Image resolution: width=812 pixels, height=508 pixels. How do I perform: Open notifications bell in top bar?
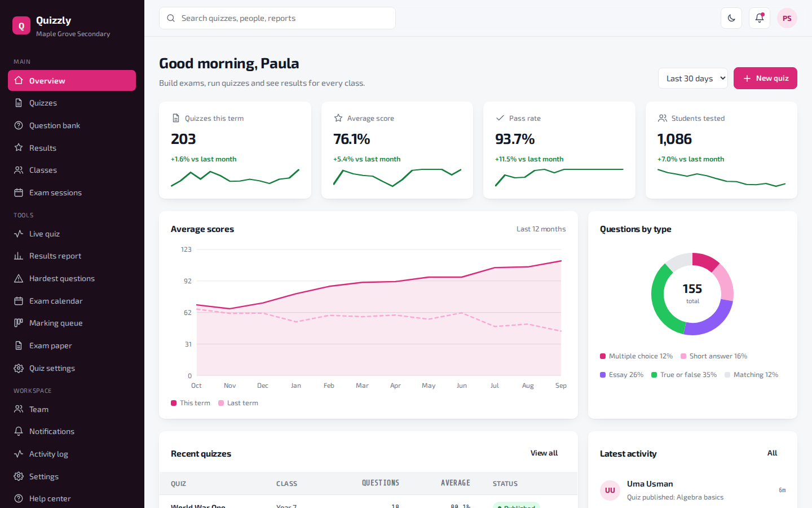760,18
